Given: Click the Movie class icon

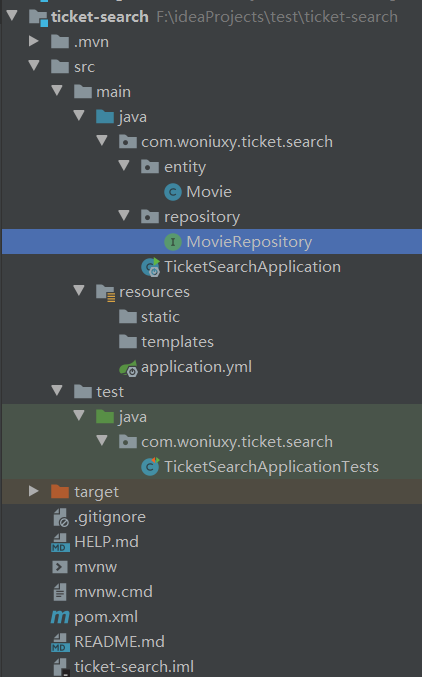Looking at the screenshot, I should [173, 192].
